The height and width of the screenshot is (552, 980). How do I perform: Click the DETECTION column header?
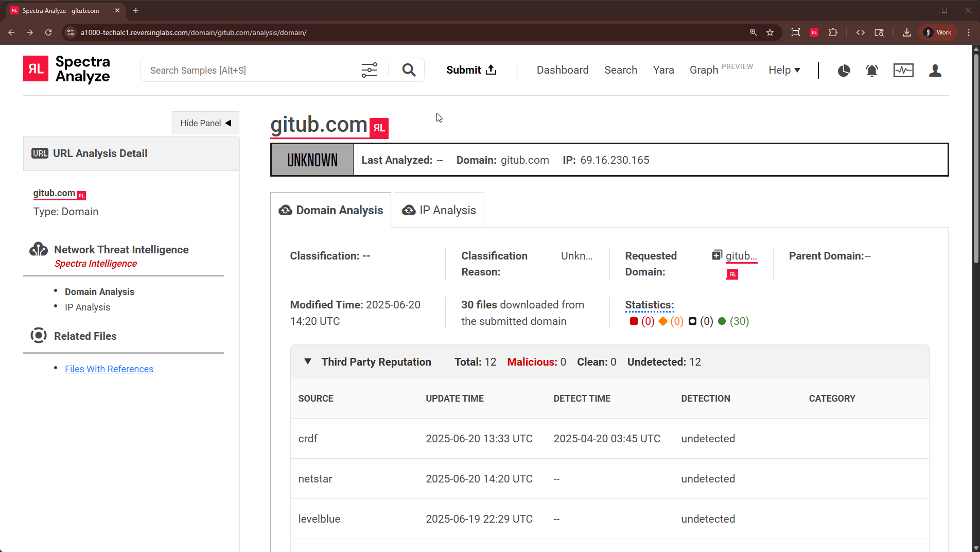[706, 399]
